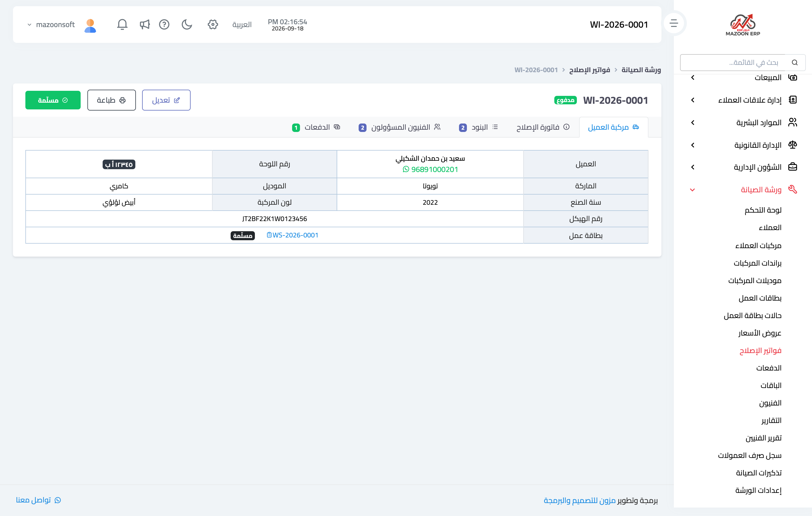Open the mazoonsoft user dropdown

(x=51, y=25)
